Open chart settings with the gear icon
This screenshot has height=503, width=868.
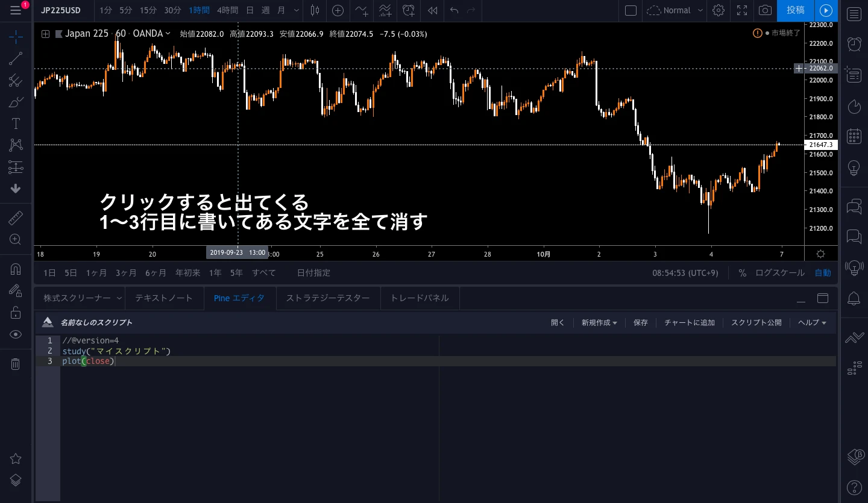point(719,11)
